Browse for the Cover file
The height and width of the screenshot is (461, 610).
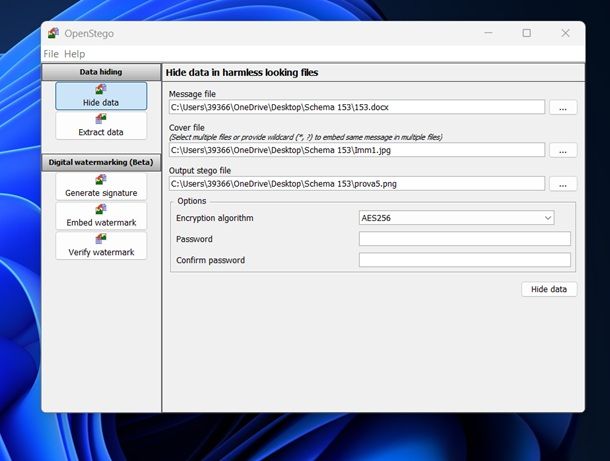tap(563, 150)
